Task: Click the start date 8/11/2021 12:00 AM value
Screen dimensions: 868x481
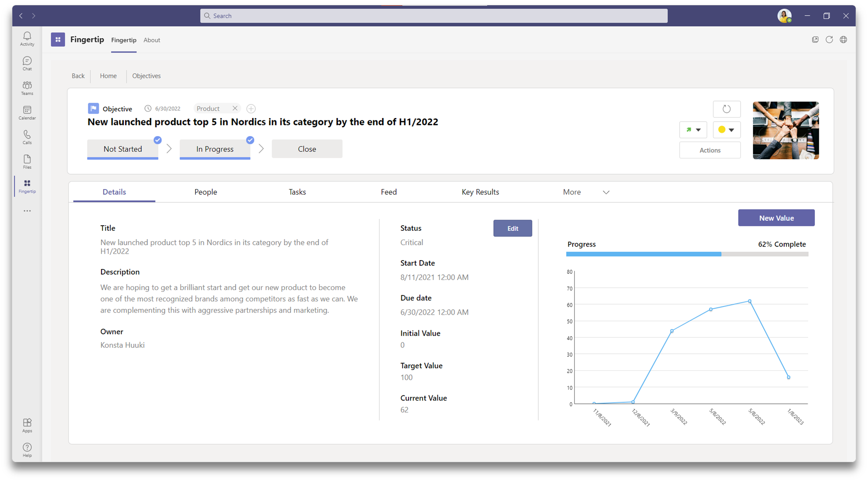Action: tap(434, 277)
